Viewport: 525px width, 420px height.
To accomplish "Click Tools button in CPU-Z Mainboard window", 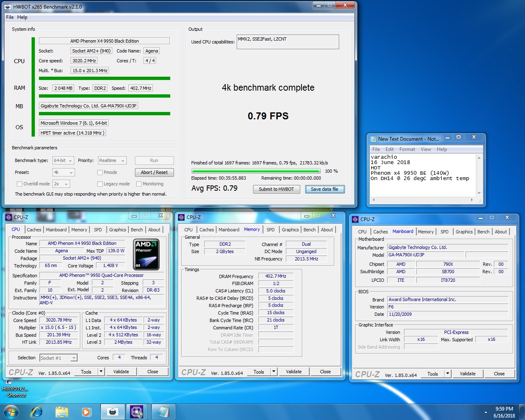I will (x=433, y=374).
